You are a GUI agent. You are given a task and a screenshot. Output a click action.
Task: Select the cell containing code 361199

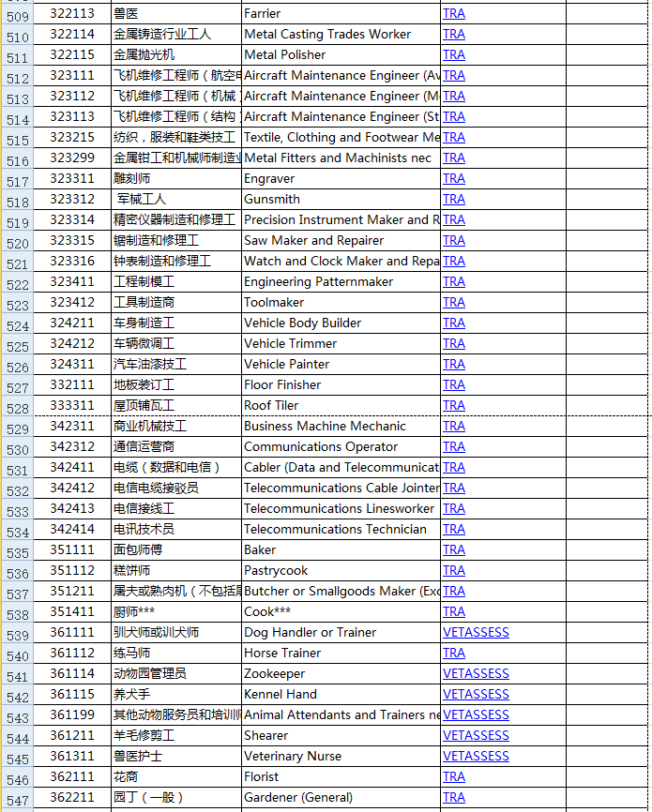pos(72,715)
